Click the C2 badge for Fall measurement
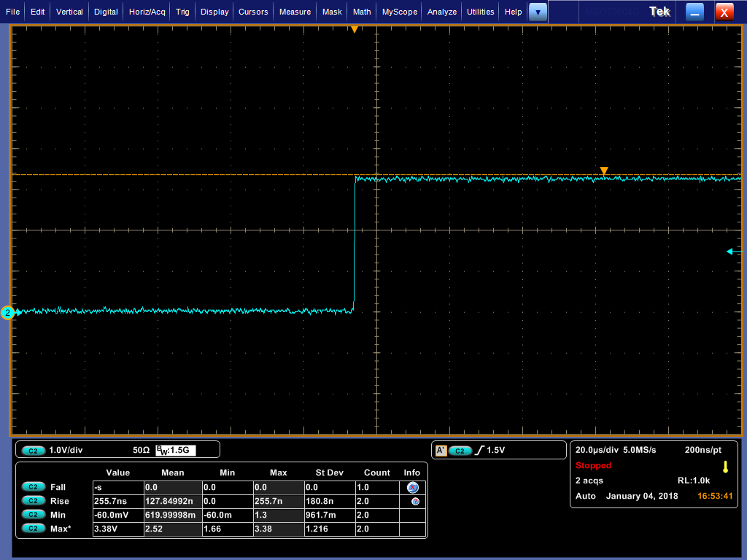747x560 pixels. pos(34,486)
